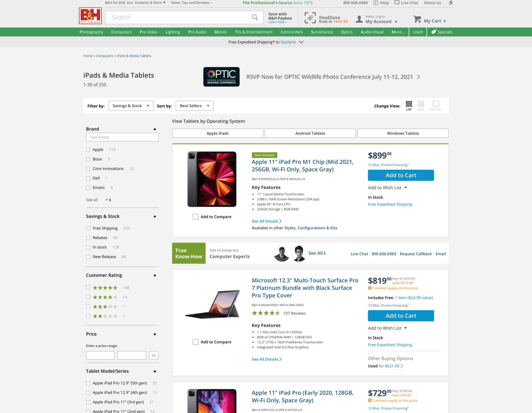The height and width of the screenshot is (413, 532).
Task: Click the B&H logo icon
Action: [x=90, y=16]
